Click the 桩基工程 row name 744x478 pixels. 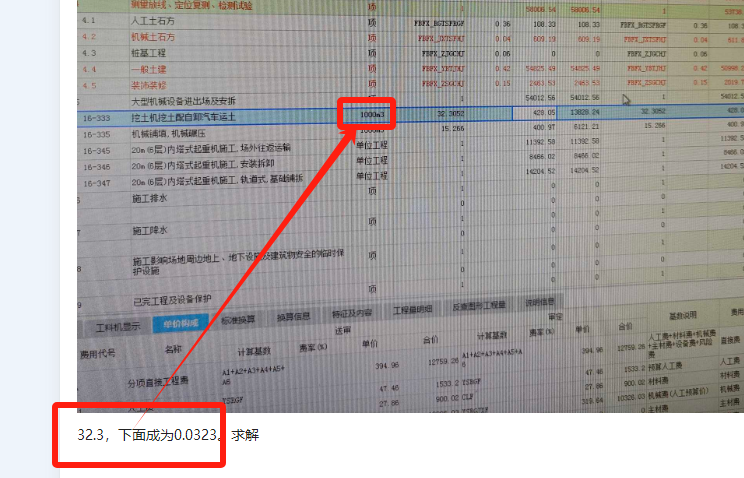(x=149, y=53)
